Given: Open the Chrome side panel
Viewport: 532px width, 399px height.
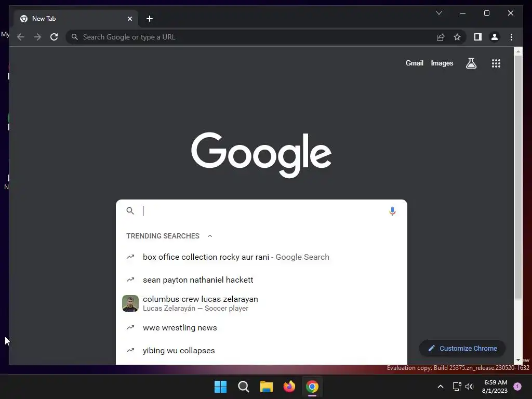Looking at the screenshot, I should [x=478, y=37].
